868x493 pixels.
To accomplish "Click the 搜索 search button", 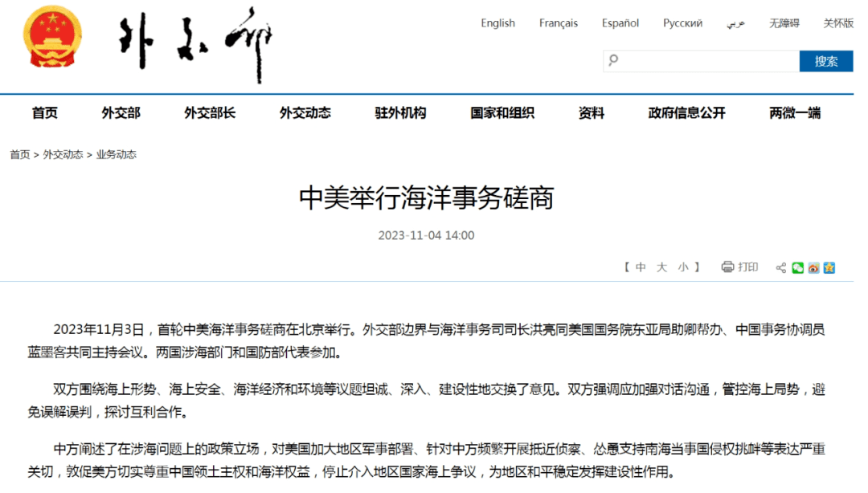I will click(x=826, y=61).
